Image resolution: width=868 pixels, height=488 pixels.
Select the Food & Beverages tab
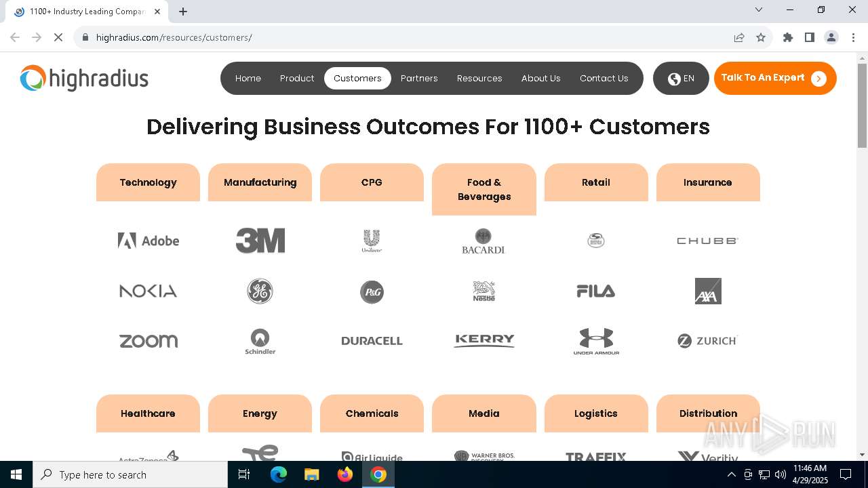tap(484, 189)
